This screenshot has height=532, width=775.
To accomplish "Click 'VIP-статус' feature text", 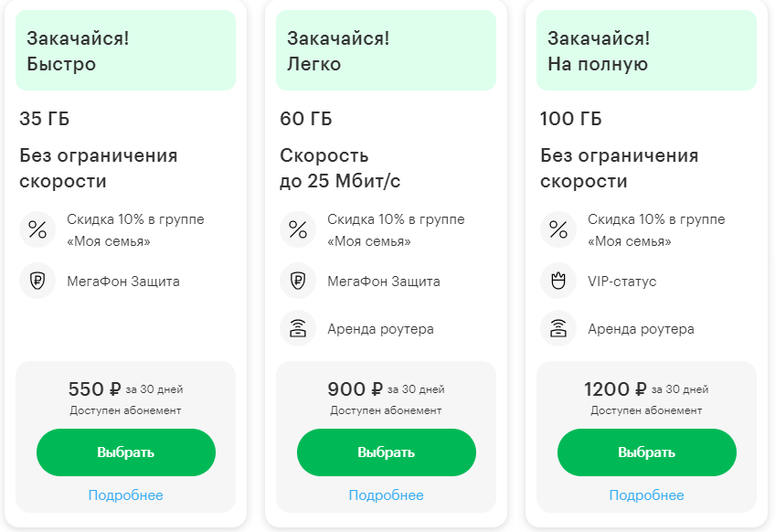I will [621, 282].
